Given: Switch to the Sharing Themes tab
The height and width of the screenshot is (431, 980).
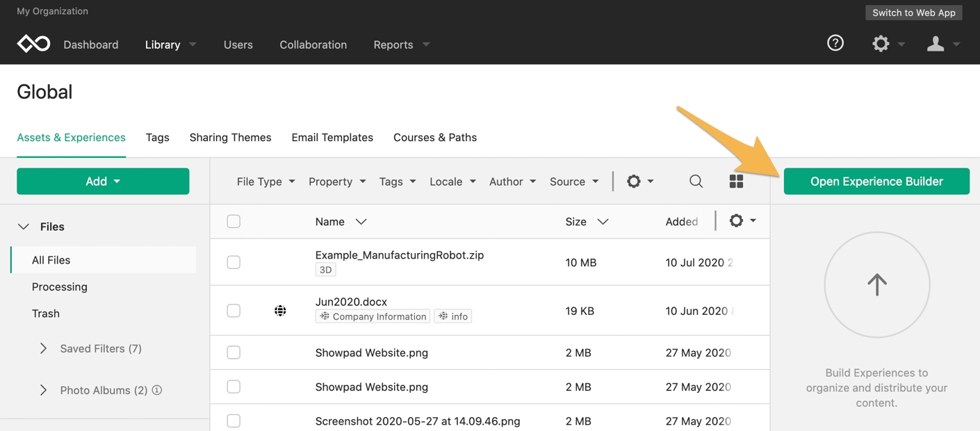Looking at the screenshot, I should pos(230,137).
